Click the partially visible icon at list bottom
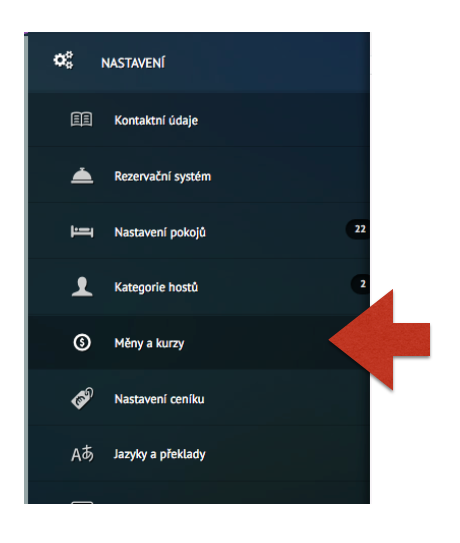 pyautogui.click(x=82, y=502)
